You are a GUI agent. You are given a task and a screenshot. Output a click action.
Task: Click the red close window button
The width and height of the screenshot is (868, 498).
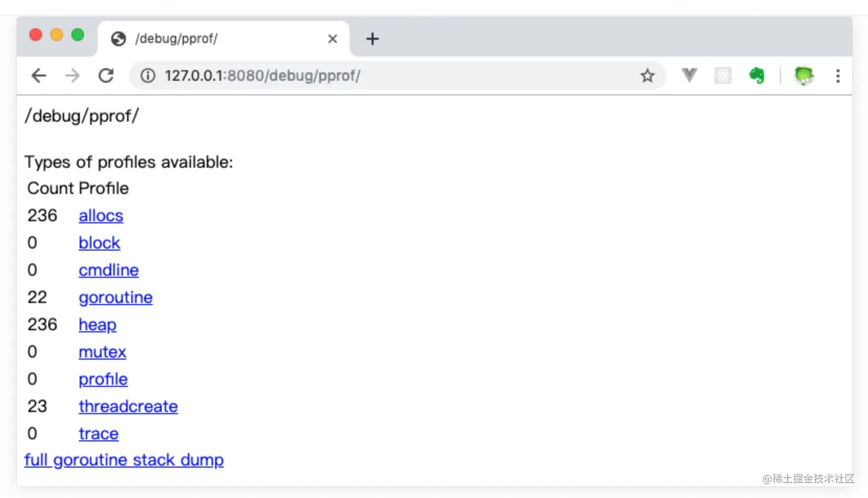(36, 35)
